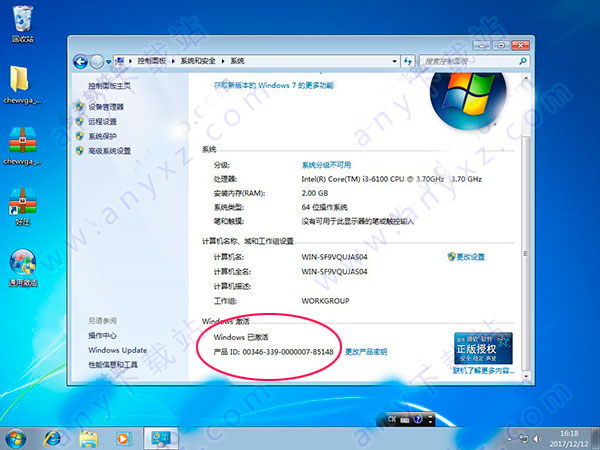Screen dimensions: 600x450
Task: Click the control panel address bar icon
Action: tap(120, 61)
